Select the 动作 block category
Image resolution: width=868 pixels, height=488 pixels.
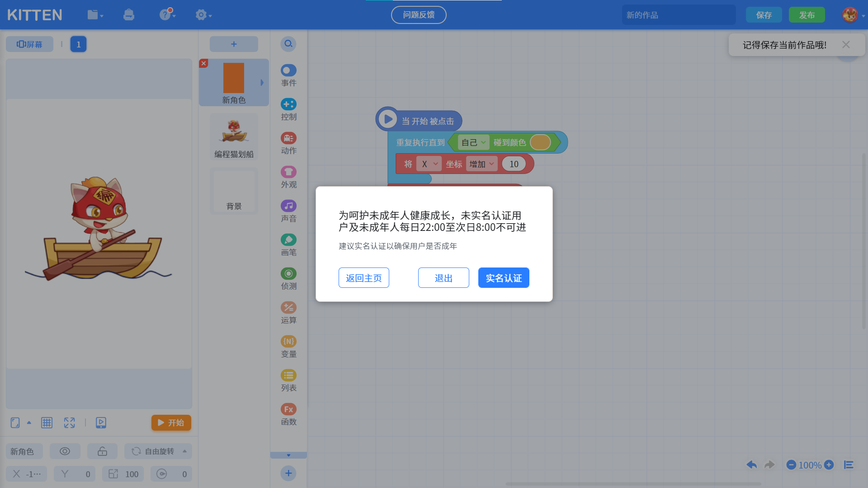(288, 144)
